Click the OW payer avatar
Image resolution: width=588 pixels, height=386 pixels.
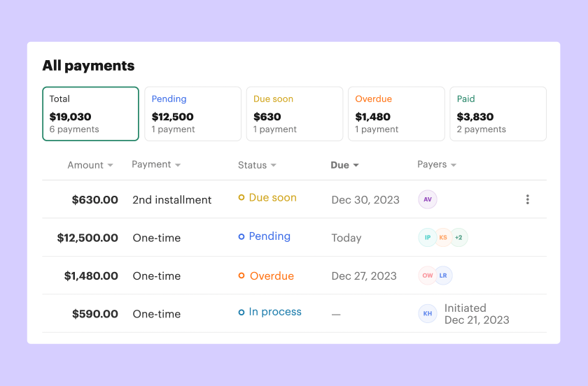(x=428, y=276)
